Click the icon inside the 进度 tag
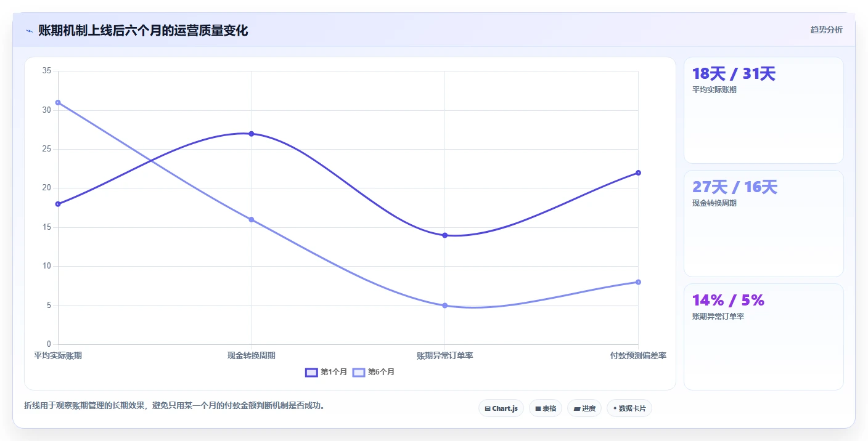The height and width of the screenshot is (441, 868). (576, 408)
